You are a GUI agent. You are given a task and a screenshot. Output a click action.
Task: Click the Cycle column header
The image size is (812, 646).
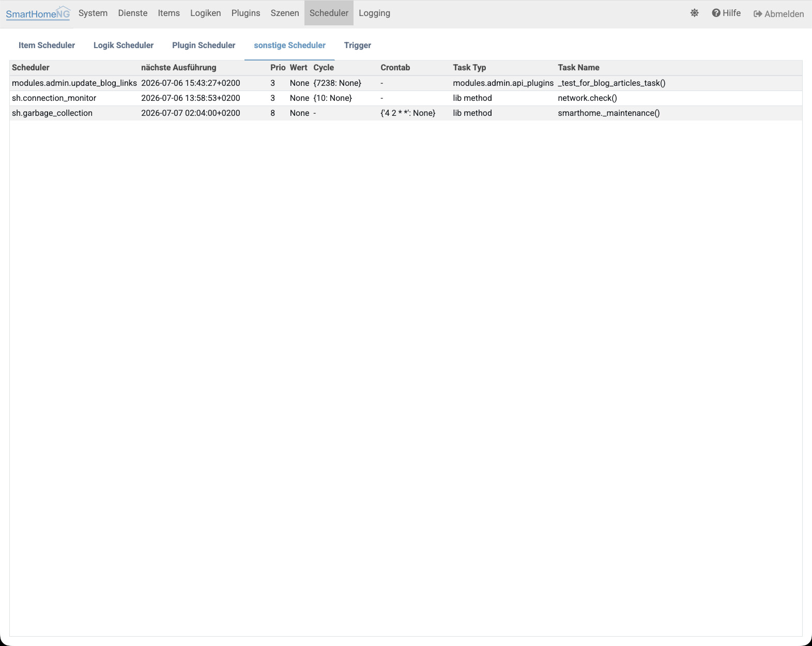point(324,67)
